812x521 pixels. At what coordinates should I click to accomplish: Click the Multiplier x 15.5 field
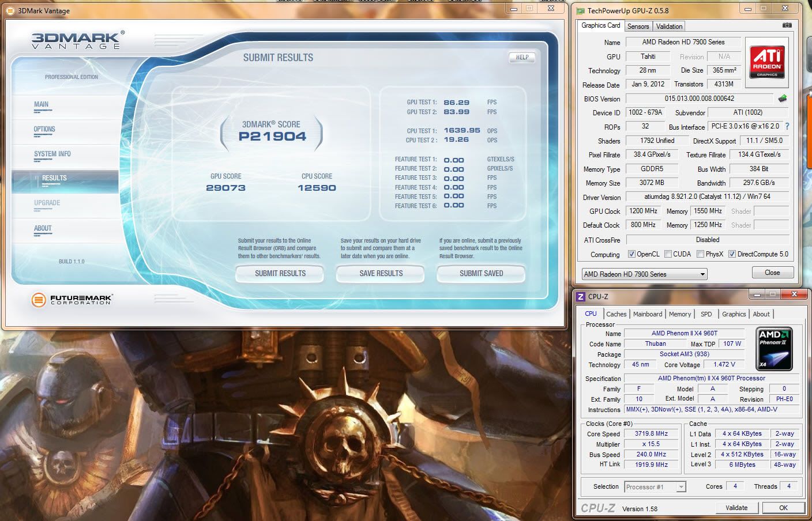(x=651, y=444)
